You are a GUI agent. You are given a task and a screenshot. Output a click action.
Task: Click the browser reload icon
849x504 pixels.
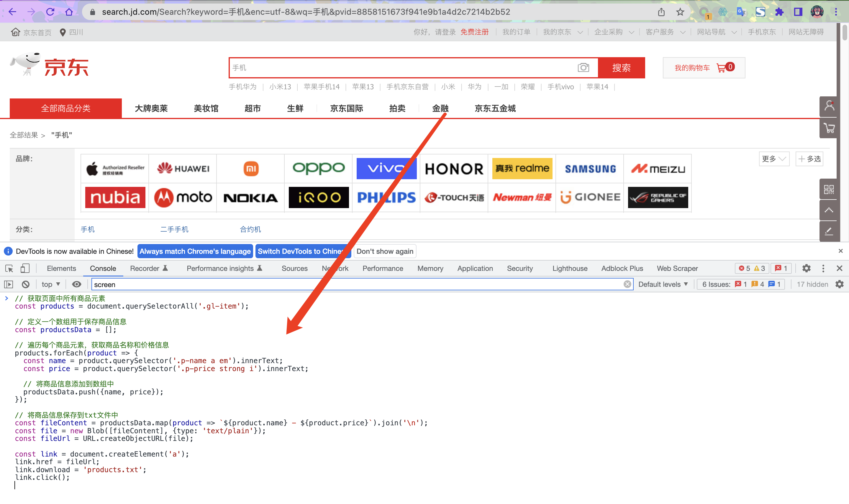pyautogui.click(x=50, y=12)
